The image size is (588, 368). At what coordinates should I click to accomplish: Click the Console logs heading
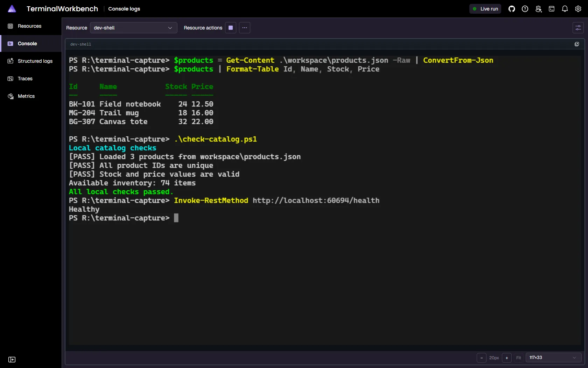click(x=124, y=9)
